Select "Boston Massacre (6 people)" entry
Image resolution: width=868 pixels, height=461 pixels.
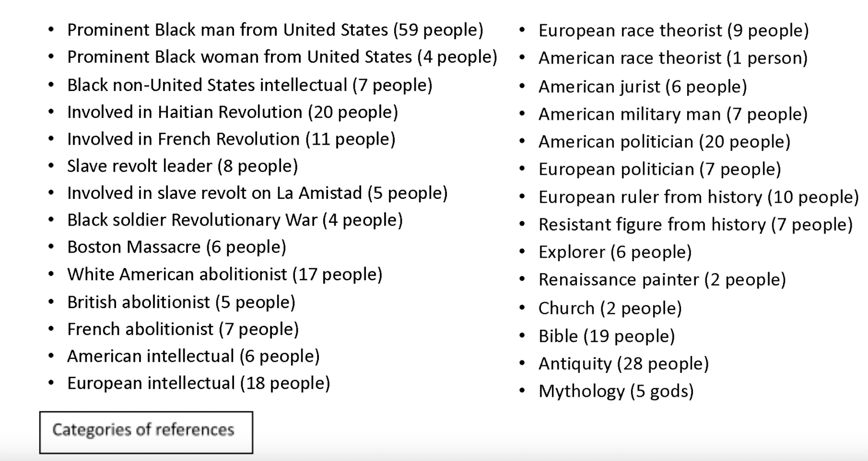coord(176,247)
